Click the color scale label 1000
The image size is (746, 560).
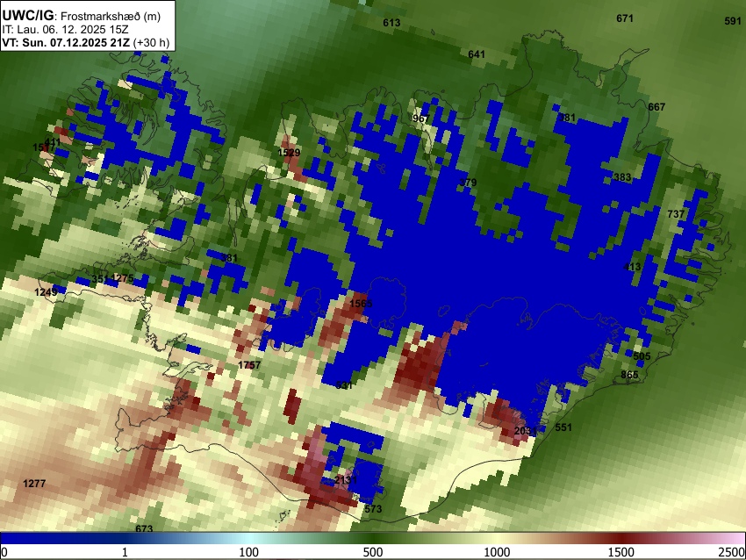click(x=497, y=552)
